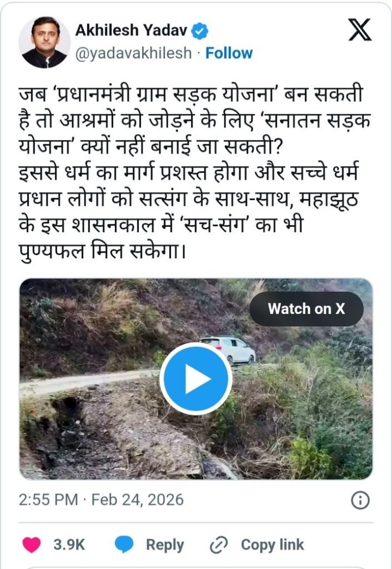View the 3.9K likes count
The height and width of the screenshot is (569, 392).
tap(69, 545)
